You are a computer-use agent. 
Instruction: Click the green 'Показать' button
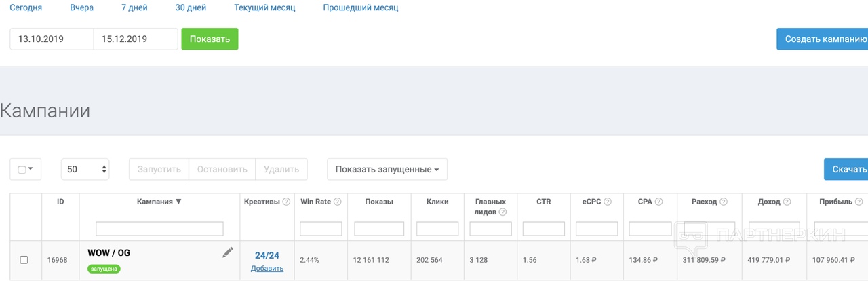210,39
